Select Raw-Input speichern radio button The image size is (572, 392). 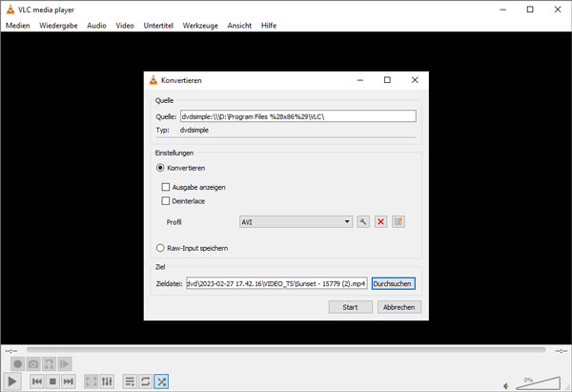click(160, 248)
